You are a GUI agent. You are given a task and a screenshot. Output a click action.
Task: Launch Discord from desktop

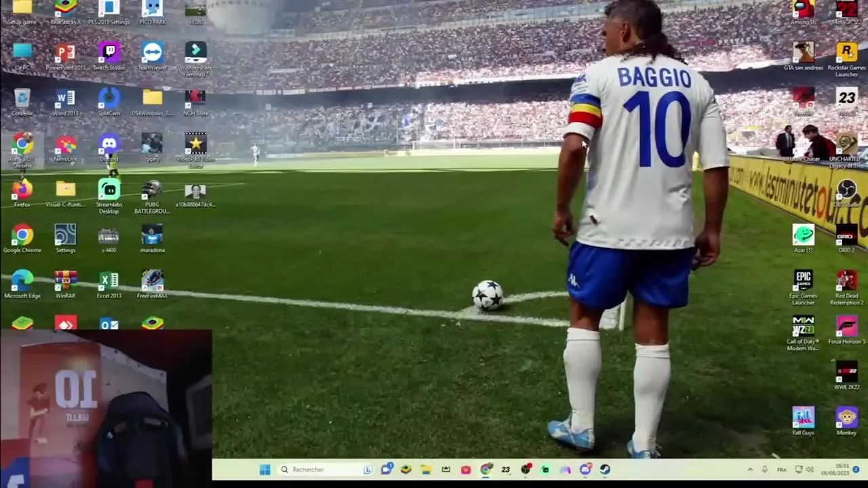click(108, 148)
